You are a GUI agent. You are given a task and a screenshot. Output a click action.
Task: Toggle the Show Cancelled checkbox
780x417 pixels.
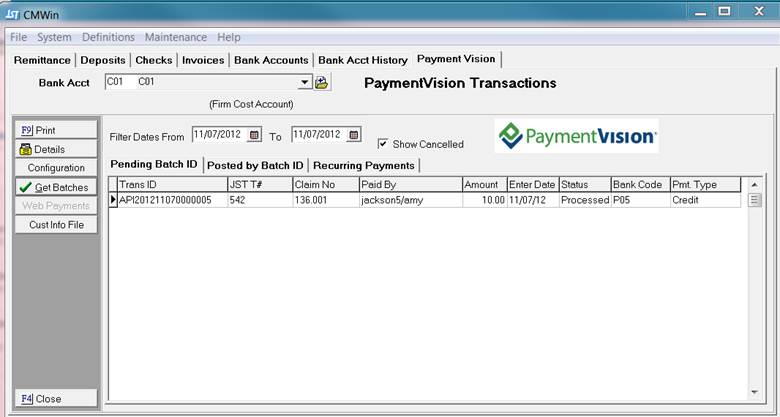coord(383,144)
